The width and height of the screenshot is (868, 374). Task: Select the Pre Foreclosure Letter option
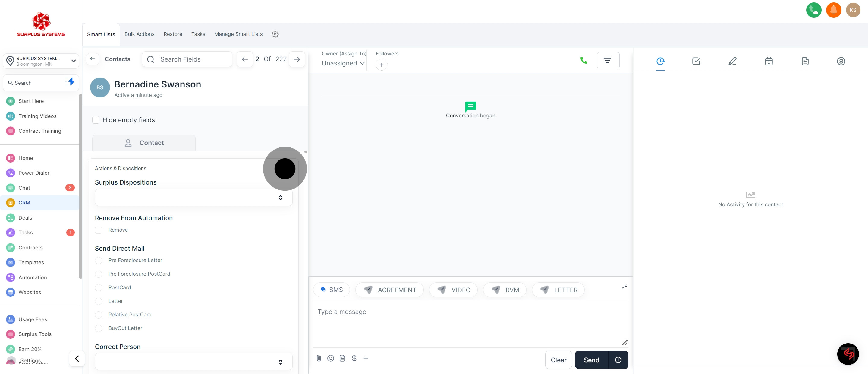tap(99, 260)
